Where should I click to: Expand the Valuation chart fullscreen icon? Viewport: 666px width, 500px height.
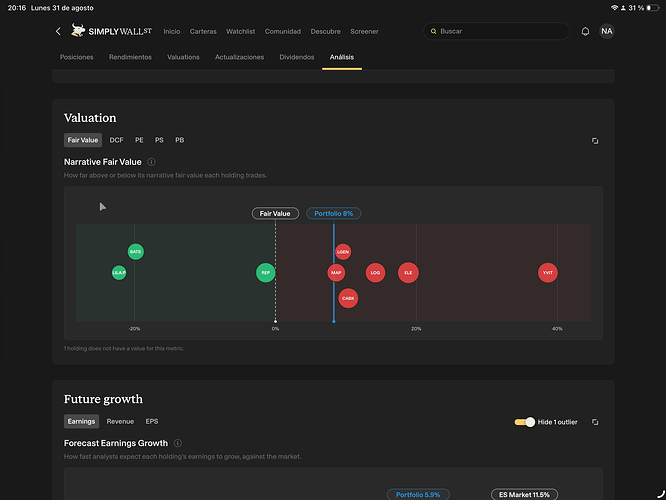click(595, 141)
